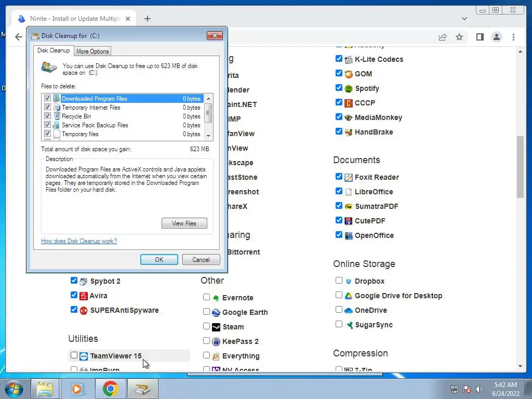Click the CCCP icon
The width and height of the screenshot is (532, 399).
pos(349,103)
